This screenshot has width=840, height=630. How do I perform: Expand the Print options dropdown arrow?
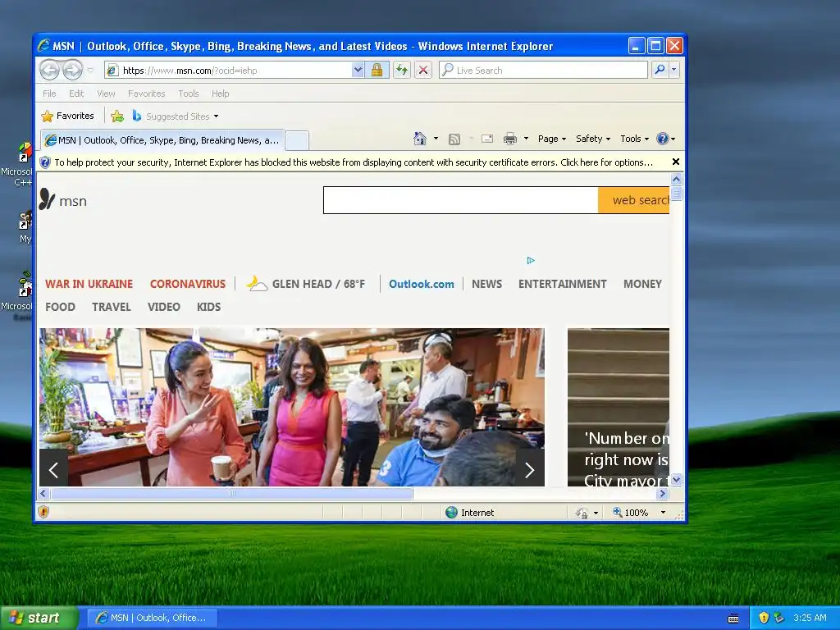pyautogui.click(x=526, y=139)
